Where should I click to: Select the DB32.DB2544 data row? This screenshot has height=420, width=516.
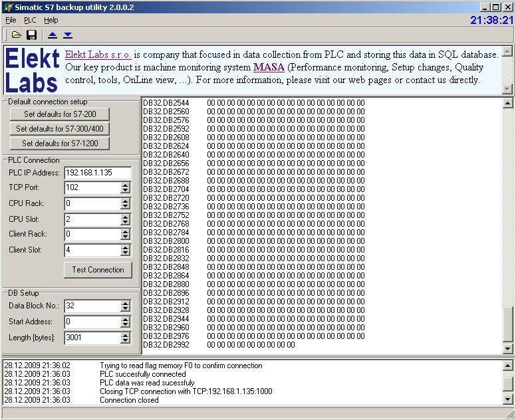click(x=254, y=102)
